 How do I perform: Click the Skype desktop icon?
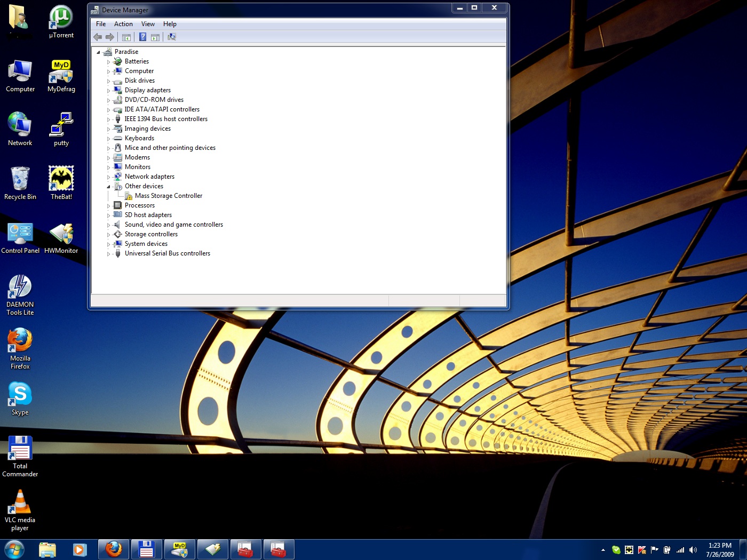20,399
